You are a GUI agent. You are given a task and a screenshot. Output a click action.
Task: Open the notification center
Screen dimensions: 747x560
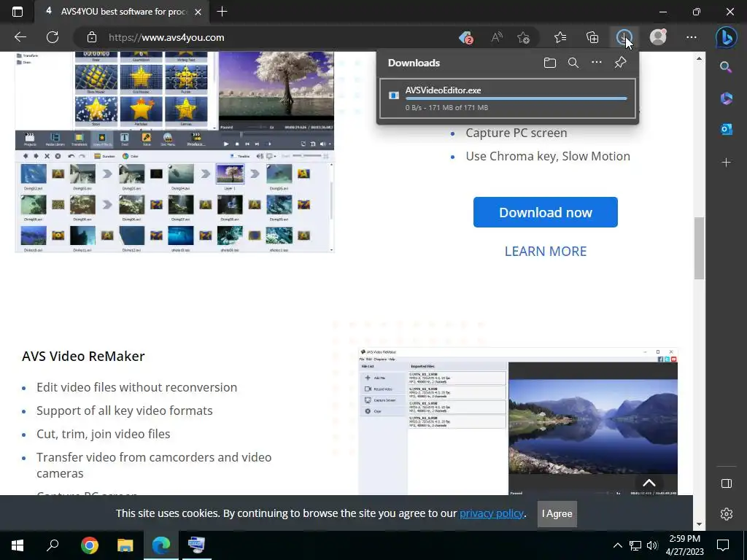pos(723,545)
